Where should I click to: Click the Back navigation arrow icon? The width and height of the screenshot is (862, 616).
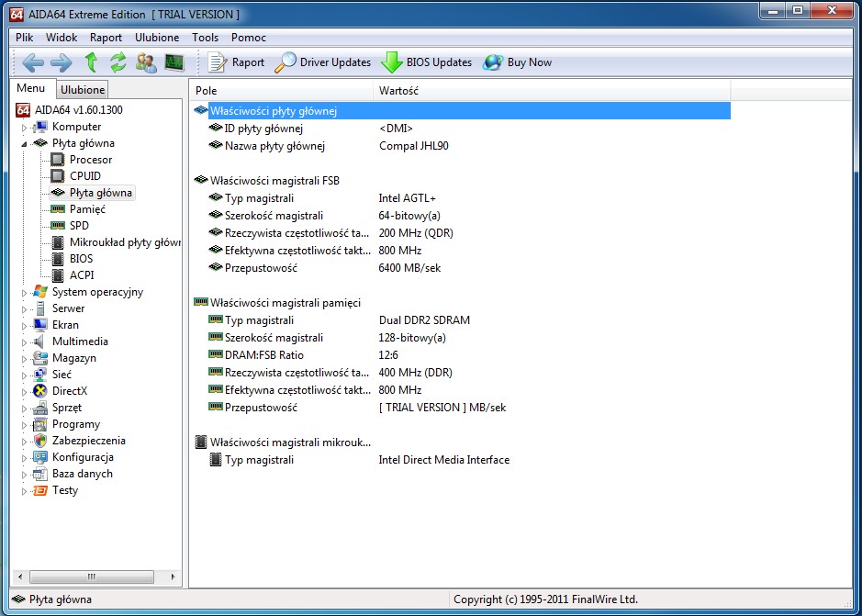point(33,62)
